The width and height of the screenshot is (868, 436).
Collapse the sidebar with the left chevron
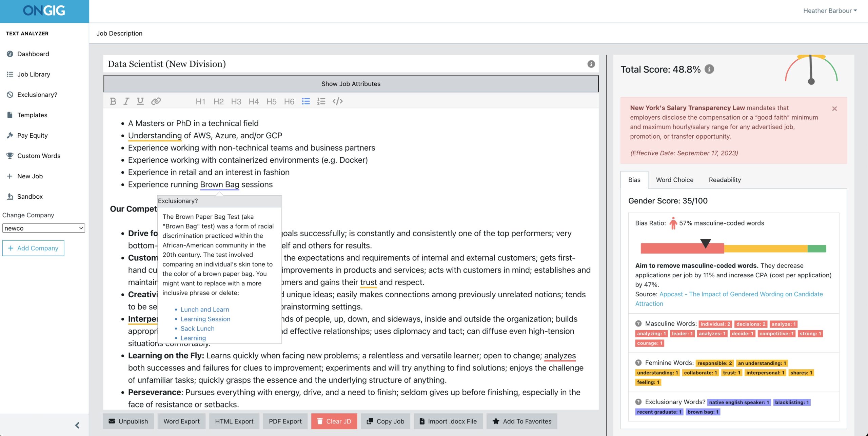[77, 425]
